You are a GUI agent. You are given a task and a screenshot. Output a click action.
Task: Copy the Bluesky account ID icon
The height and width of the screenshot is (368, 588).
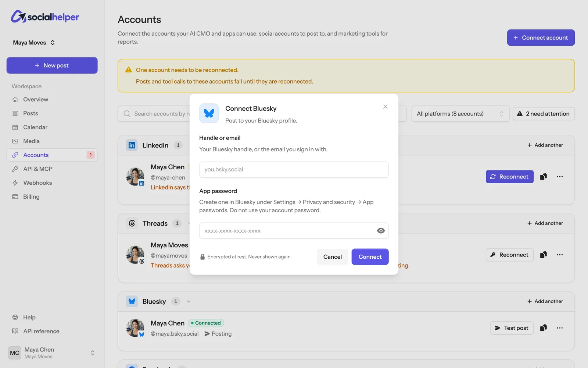click(x=544, y=328)
